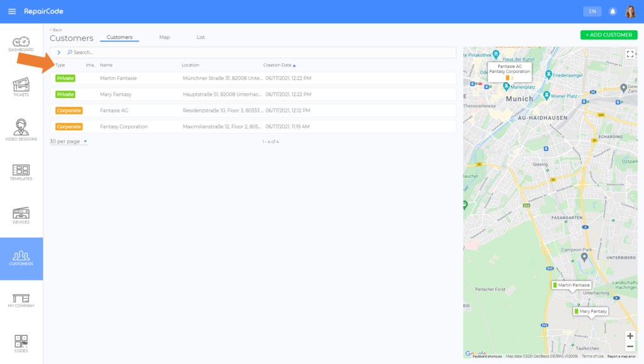The height and width of the screenshot is (364, 644).
Task: Click Report a map error link
Action: 621,356
